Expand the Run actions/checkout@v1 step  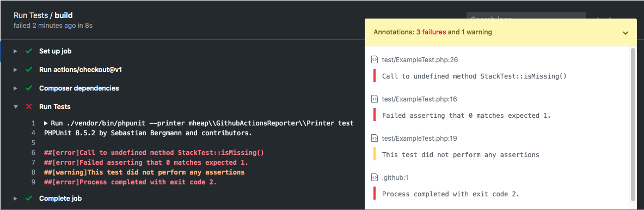[16, 70]
